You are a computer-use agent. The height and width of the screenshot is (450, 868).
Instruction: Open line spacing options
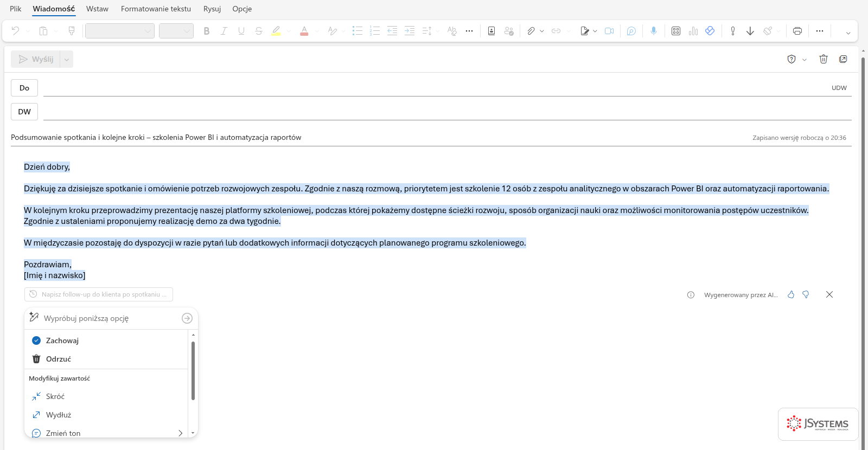coord(427,31)
